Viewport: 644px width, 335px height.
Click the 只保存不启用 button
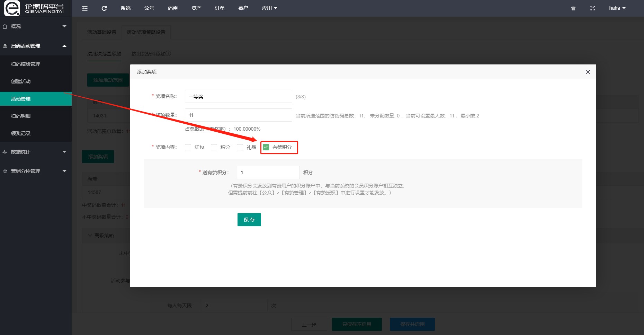pyautogui.click(x=357, y=324)
